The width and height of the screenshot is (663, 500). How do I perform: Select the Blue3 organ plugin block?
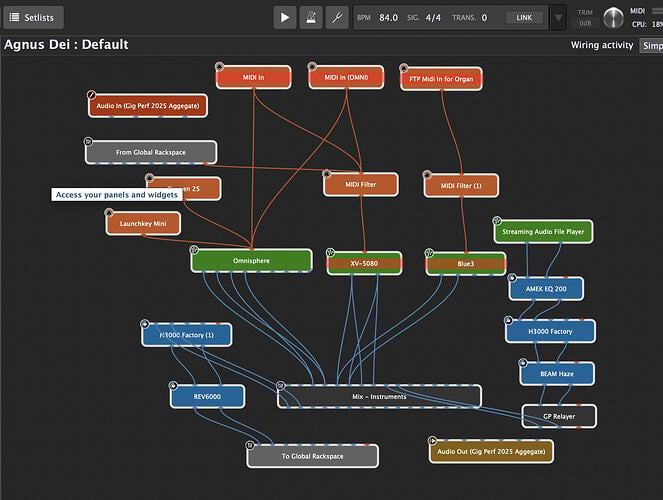point(466,264)
